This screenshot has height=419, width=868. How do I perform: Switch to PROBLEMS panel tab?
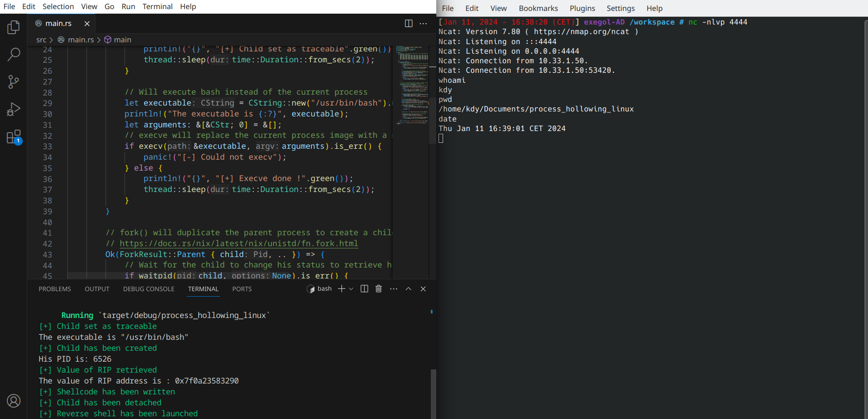[x=55, y=289]
